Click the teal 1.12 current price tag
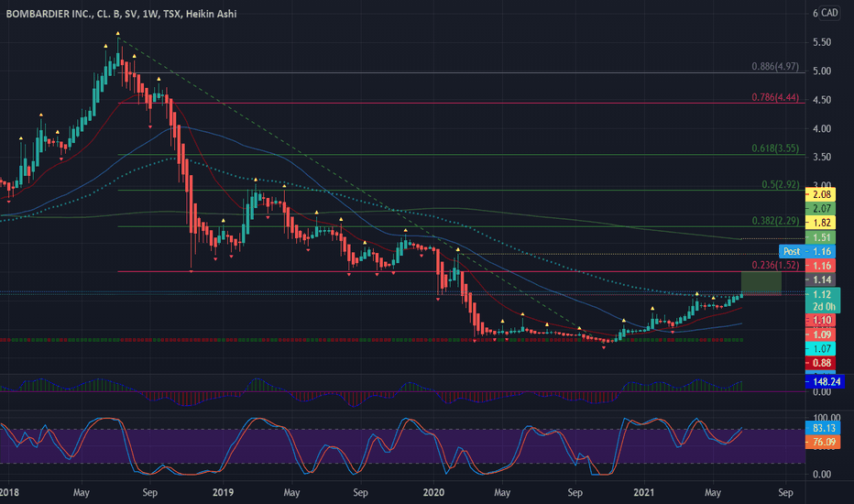This screenshot has height=504, width=854. [x=822, y=294]
